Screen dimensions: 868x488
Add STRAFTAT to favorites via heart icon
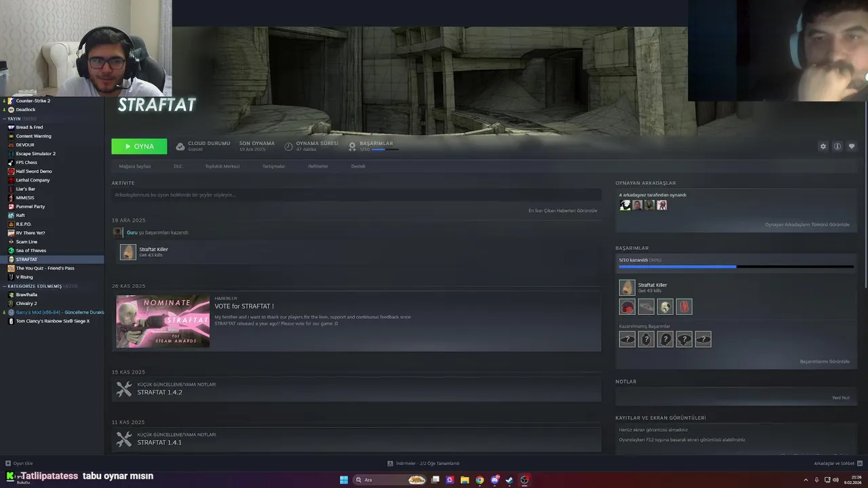[x=852, y=146]
